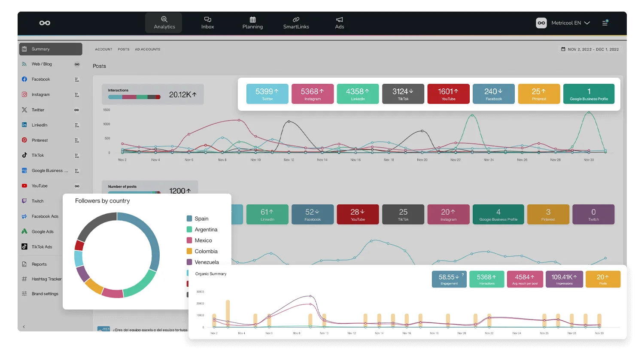Click the Interactions color progress bar

[134, 97]
